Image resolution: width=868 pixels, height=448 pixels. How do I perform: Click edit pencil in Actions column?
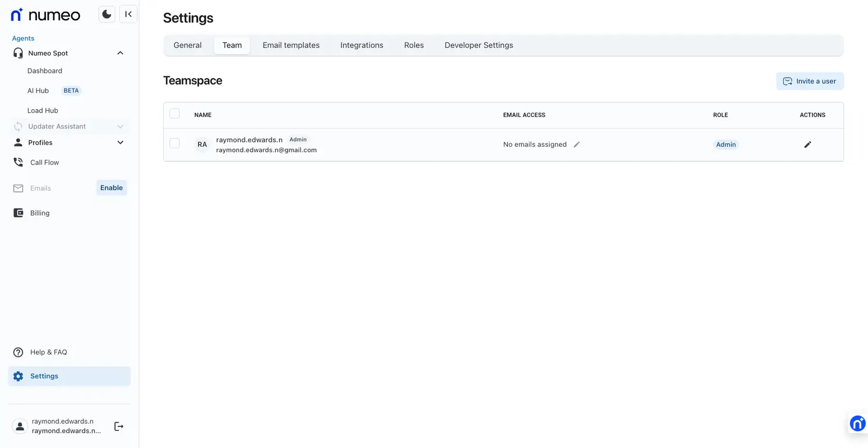coord(808,145)
